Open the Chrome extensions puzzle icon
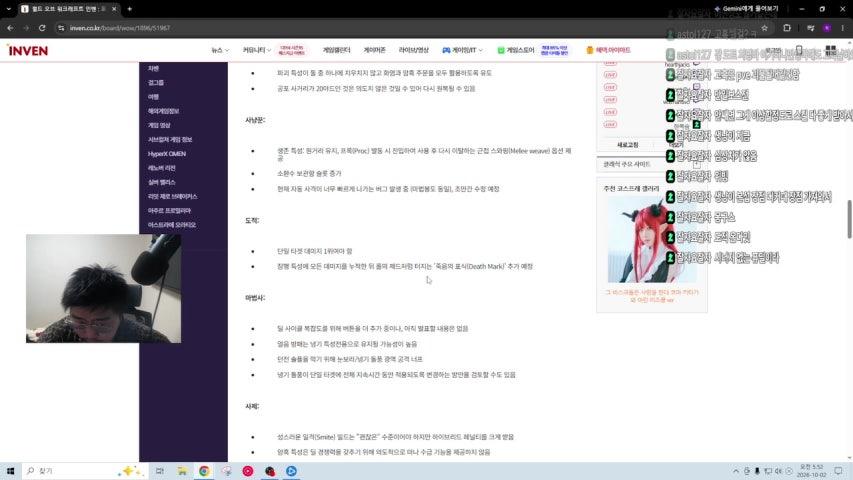The image size is (853, 480). [x=787, y=28]
